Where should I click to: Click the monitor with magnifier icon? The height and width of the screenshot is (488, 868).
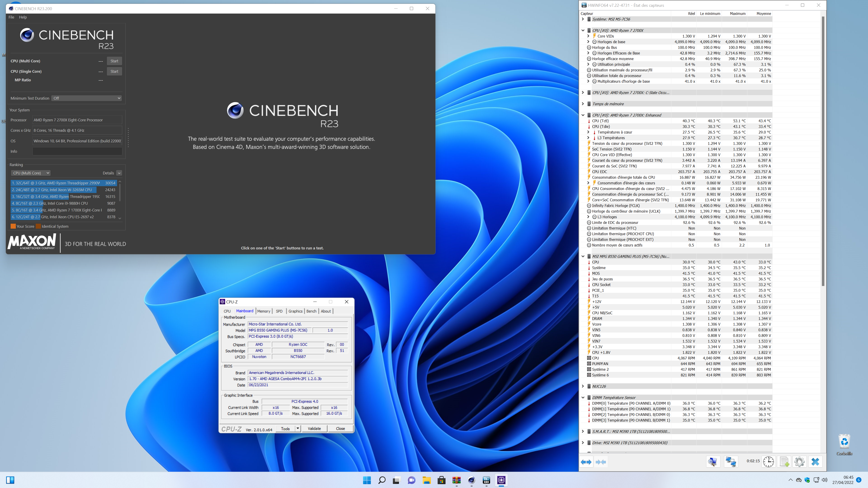(713, 462)
